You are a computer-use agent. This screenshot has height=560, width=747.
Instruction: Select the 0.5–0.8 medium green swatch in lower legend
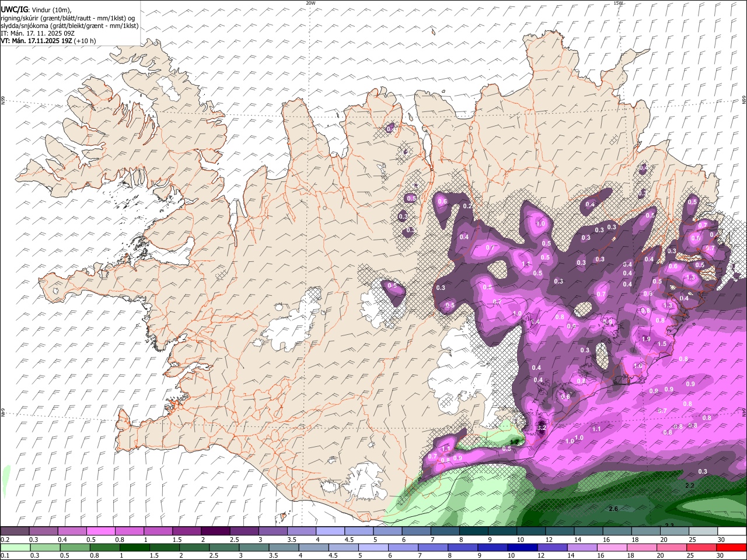(75, 547)
